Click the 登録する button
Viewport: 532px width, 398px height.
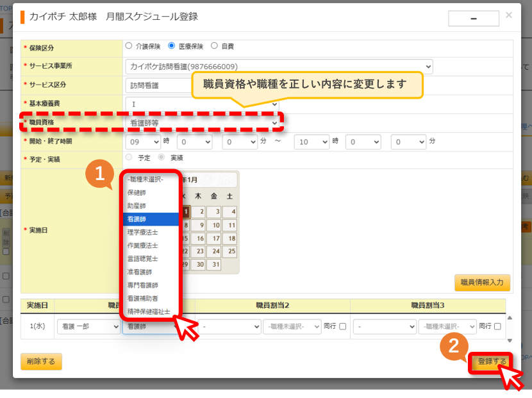click(492, 361)
